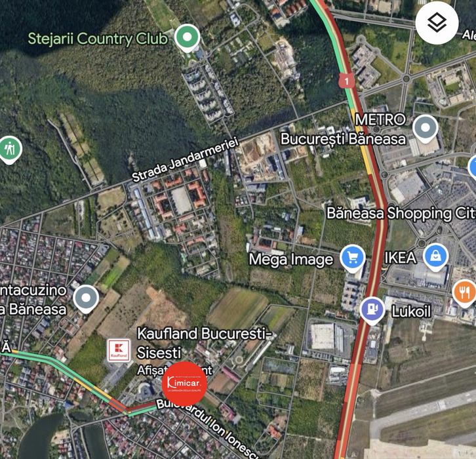
Task: Tap the route 1 road shield
Action: [x=347, y=81]
